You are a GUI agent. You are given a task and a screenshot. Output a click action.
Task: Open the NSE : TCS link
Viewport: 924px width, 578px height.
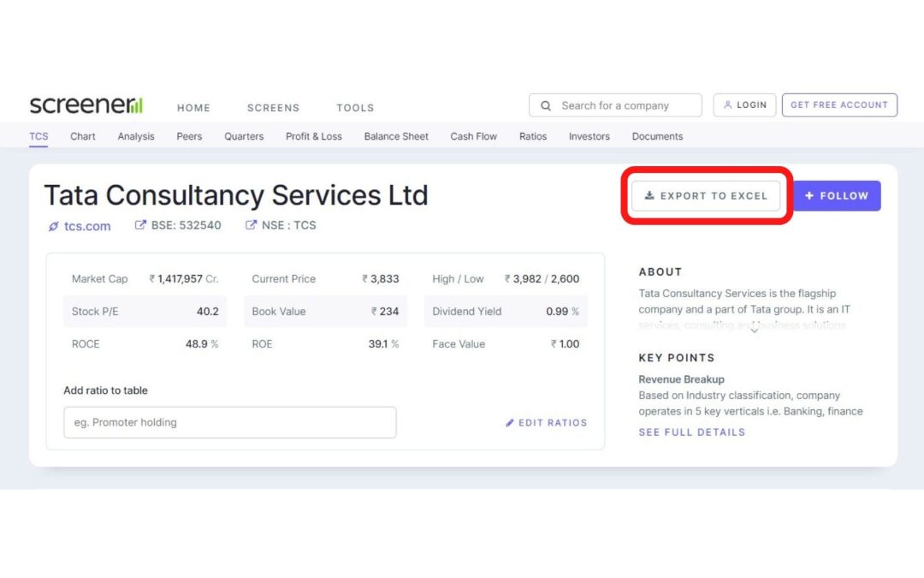pos(289,225)
